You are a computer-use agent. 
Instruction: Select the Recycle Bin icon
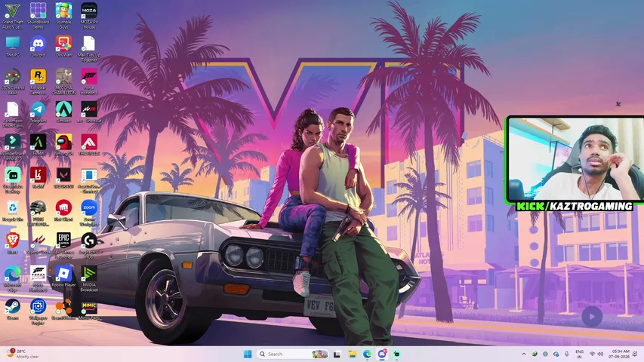12,210
